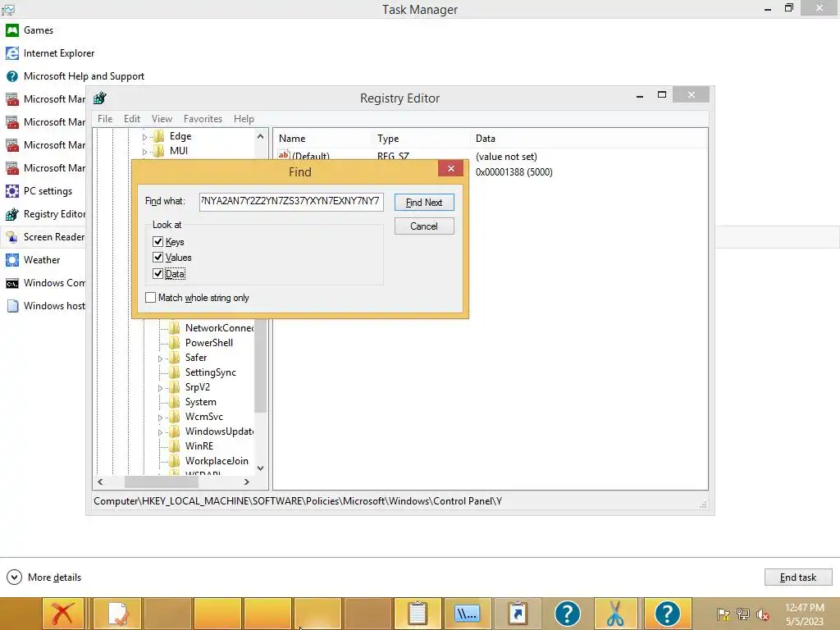Open the Favorites menu in Registry Editor
The height and width of the screenshot is (630, 840).
(x=203, y=119)
